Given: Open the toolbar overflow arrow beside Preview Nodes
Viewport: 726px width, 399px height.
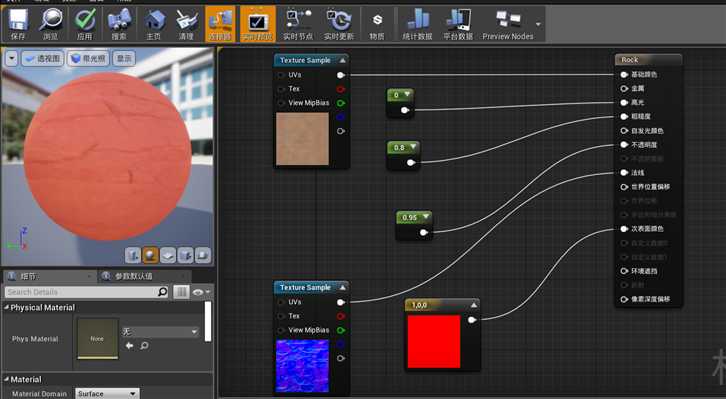Looking at the screenshot, I should tap(538, 24).
